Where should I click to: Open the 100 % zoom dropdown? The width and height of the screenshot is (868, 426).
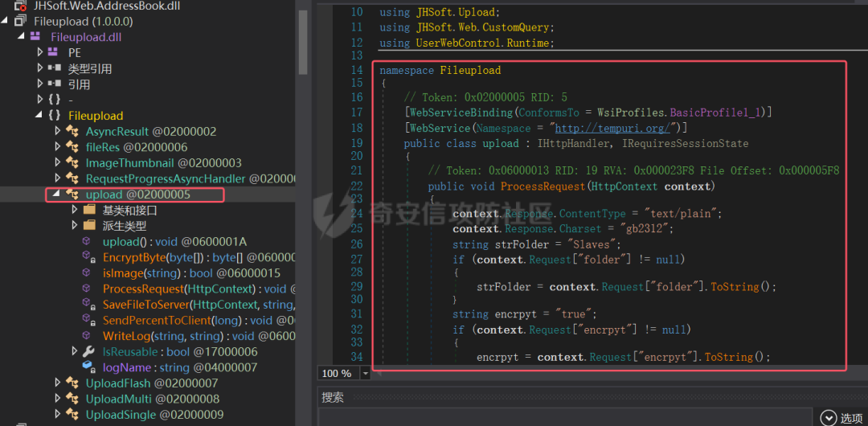(365, 374)
